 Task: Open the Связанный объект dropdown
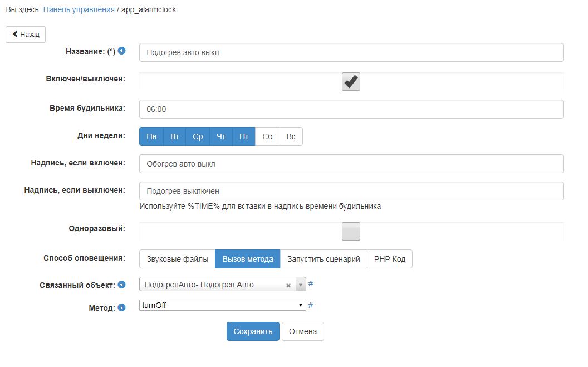click(x=301, y=285)
